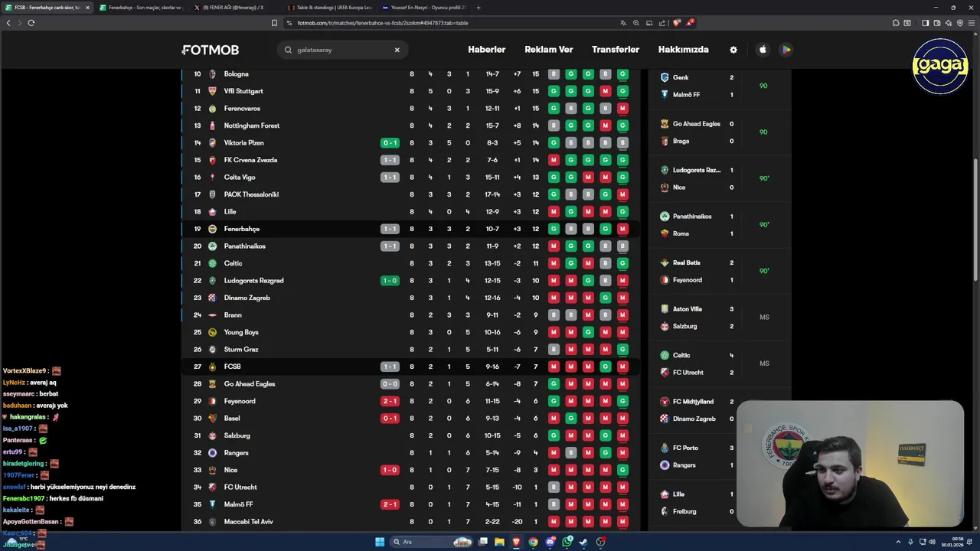Open Steam from taskbar
The width and height of the screenshot is (980, 551).
click(x=583, y=542)
